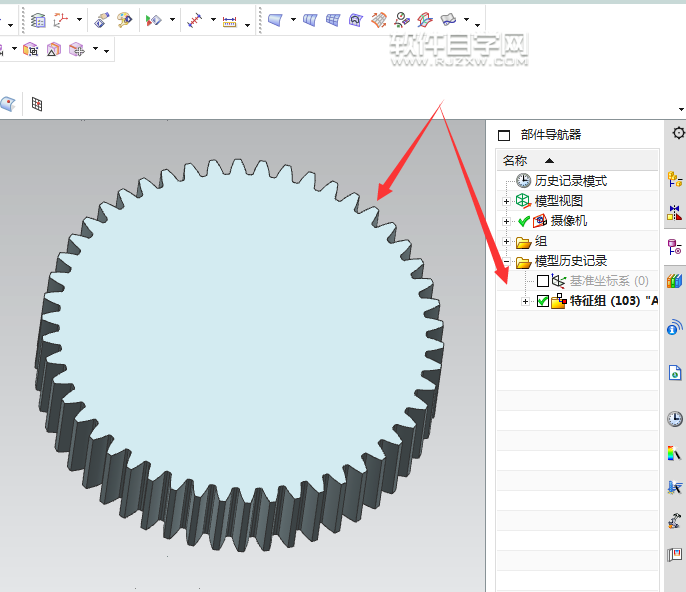This screenshot has width=686, height=592.
Task: Open the Reuse Library bookshelf sidebar icon
Action: click(675, 281)
